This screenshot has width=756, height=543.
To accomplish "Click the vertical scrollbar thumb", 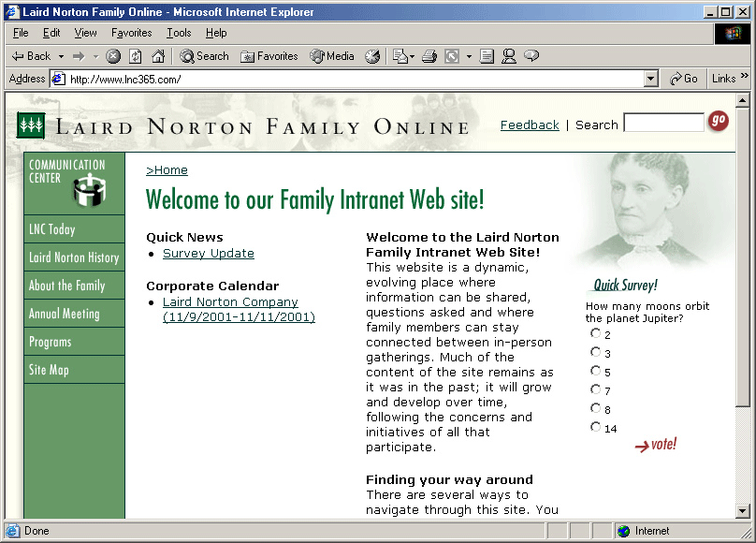I will [742, 257].
